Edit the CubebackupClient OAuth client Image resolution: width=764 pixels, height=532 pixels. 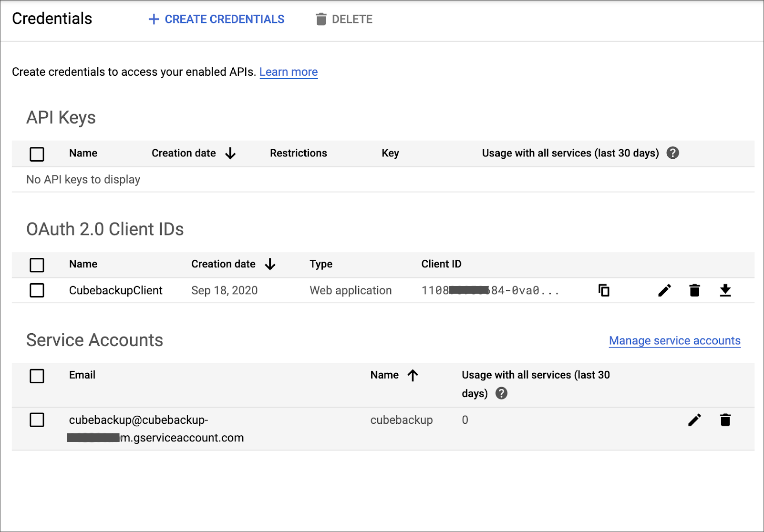pos(664,290)
